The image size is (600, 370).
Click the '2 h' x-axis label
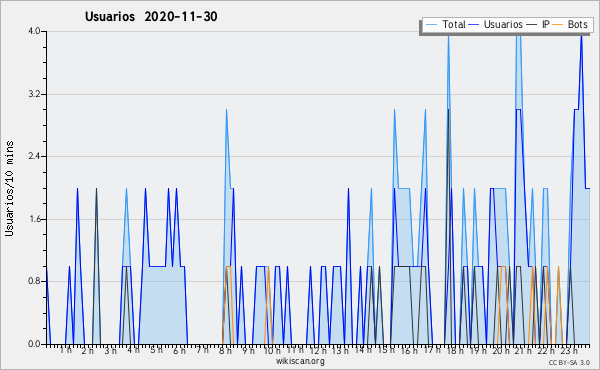88,350
